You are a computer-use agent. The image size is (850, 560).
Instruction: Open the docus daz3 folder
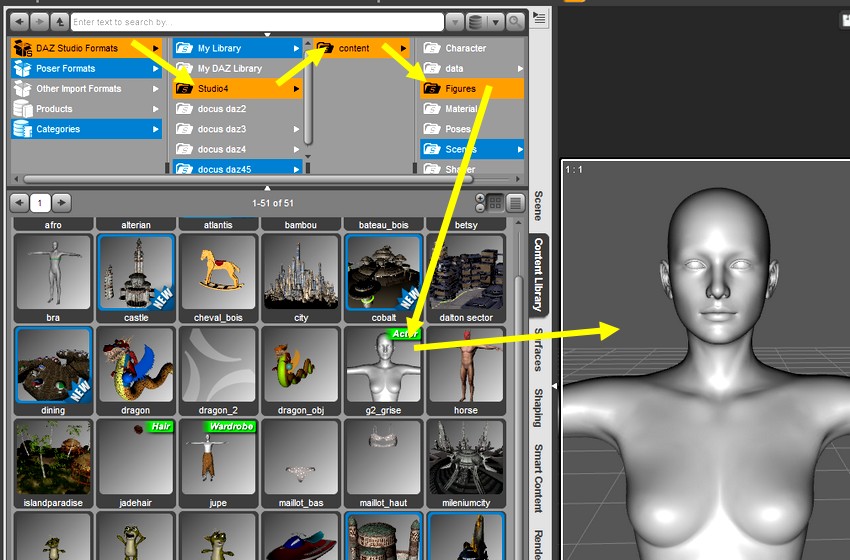(x=237, y=129)
